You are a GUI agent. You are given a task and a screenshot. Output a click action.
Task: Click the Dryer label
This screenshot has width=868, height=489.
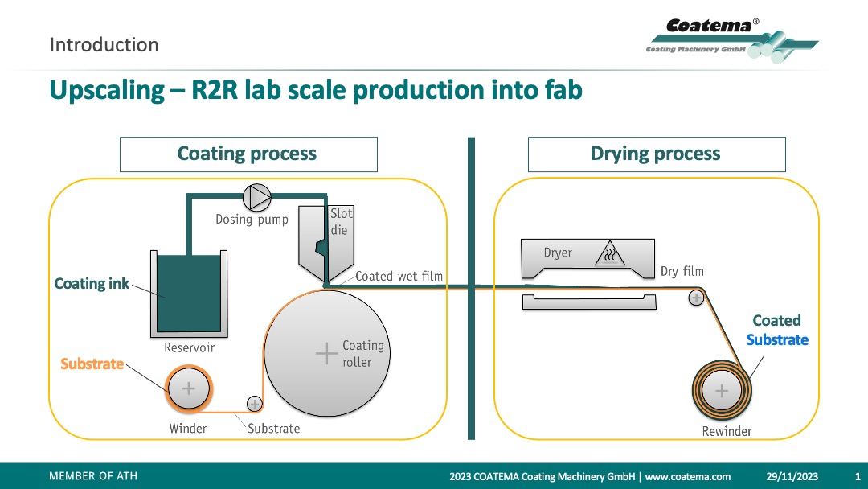(558, 253)
